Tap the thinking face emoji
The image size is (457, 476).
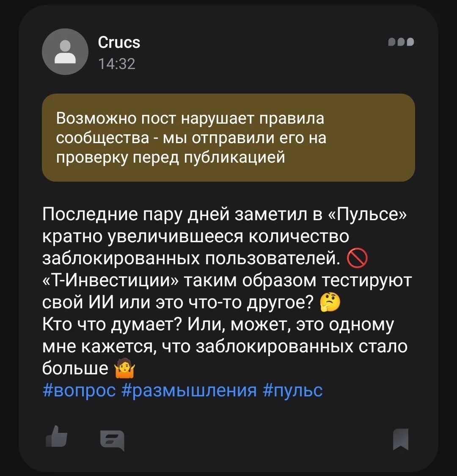click(330, 302)
